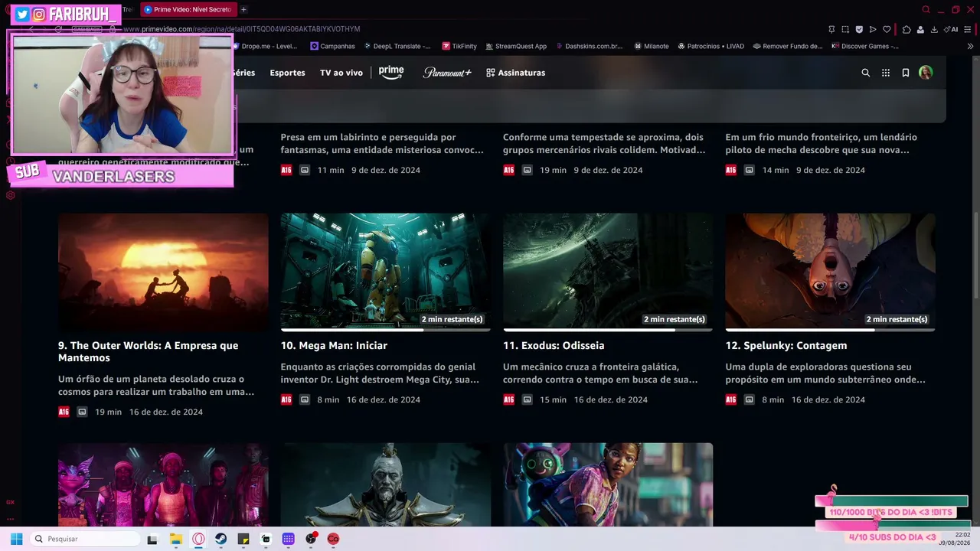
Task: Open the Prime Video profile avatar
Action: click(926, 73)
